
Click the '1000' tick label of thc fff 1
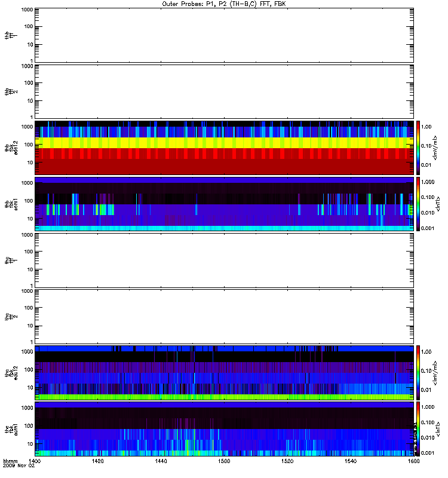pyautogui.click(x=27, y=235)
